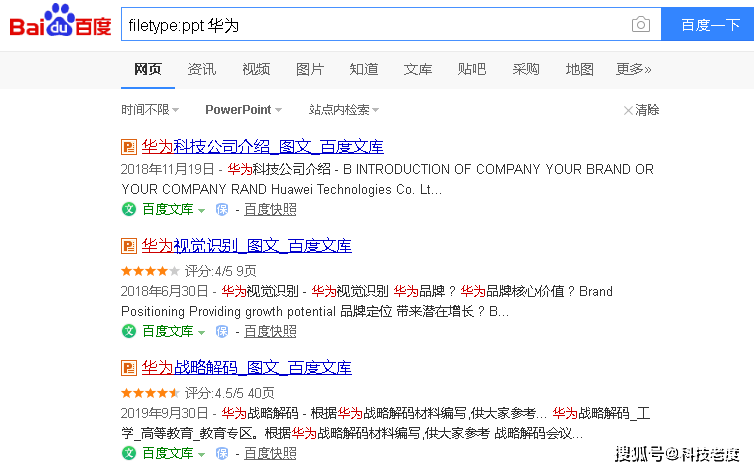Click the 百度一下 search button
Viewport: 754px width, 471px height.
point(708,24)
